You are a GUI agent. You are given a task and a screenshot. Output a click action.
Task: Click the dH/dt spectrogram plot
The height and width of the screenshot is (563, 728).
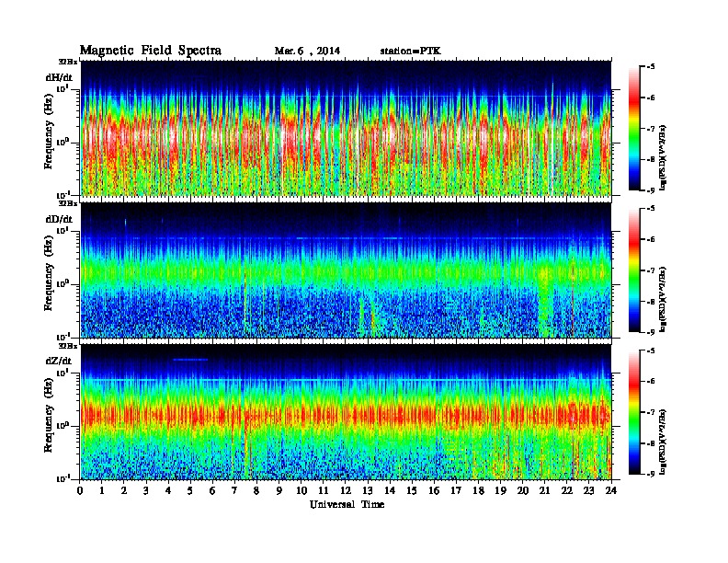[x=346, y=128]
